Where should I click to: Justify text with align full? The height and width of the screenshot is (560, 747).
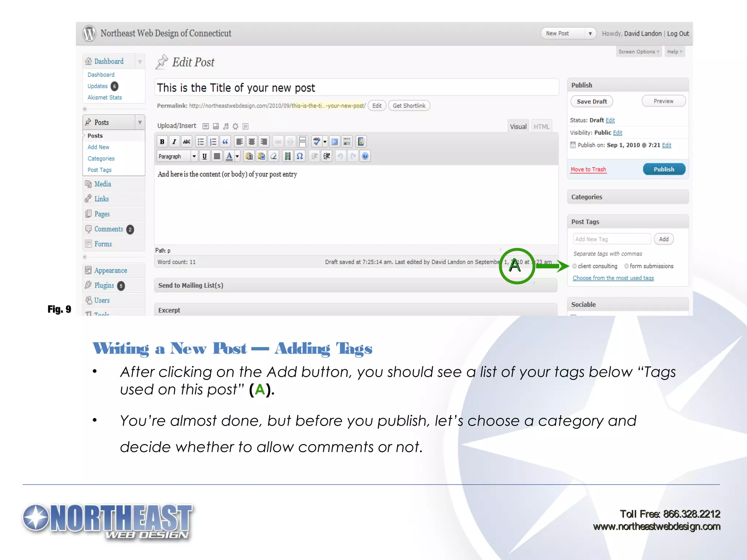[217, 156]
